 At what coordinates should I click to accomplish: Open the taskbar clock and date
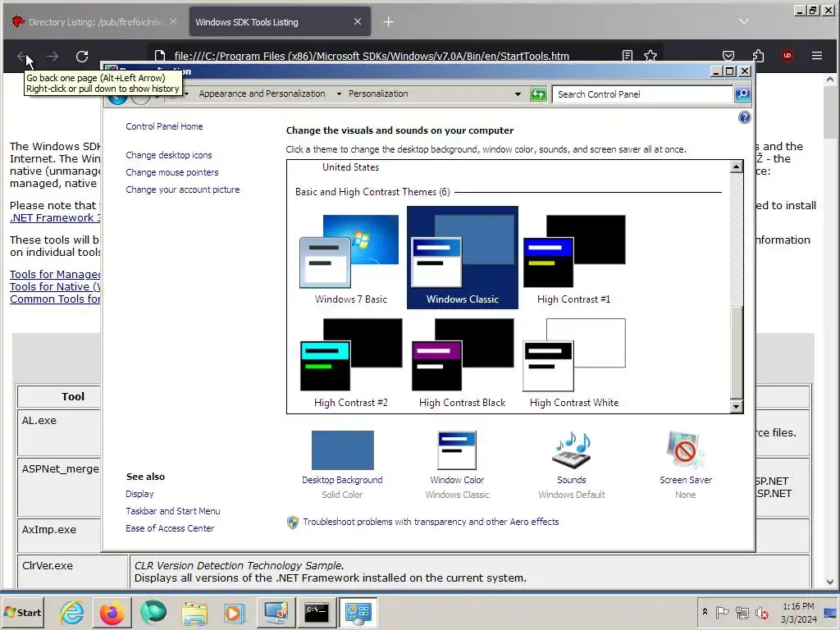pyautogui.click(x=798, y=612)
